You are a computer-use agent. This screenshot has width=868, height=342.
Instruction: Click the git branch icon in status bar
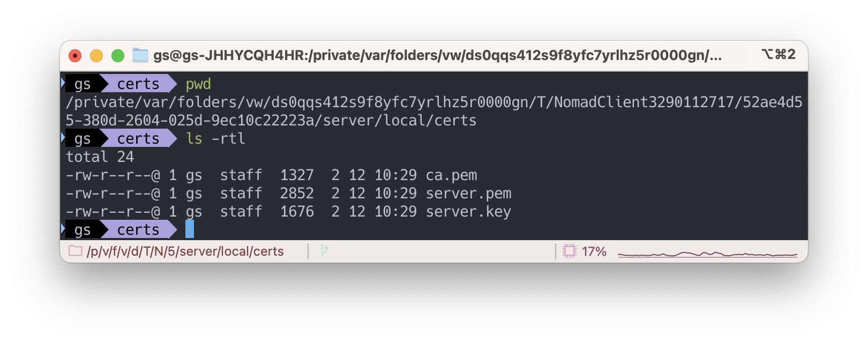(324, 250)
